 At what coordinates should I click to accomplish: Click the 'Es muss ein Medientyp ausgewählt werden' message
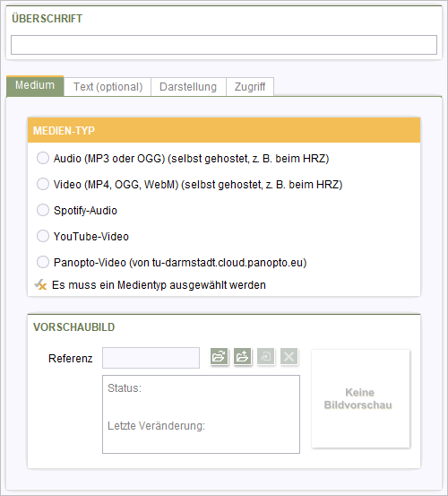click(159, 285)
